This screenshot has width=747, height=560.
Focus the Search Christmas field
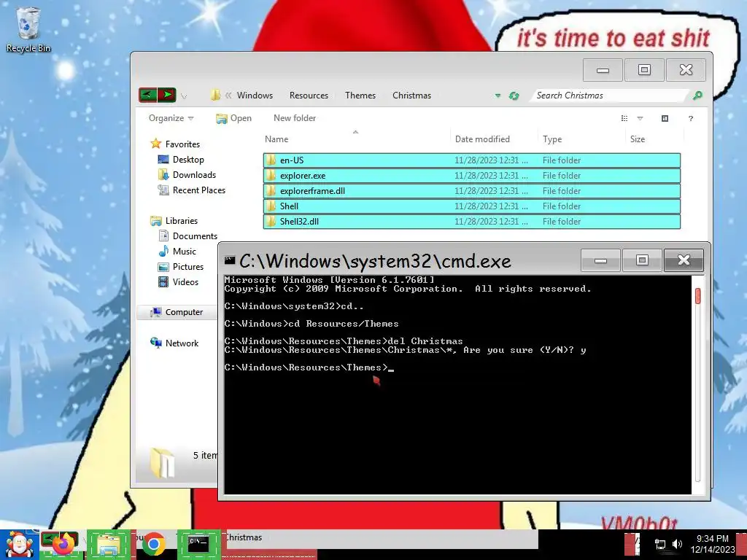[610, 96]
